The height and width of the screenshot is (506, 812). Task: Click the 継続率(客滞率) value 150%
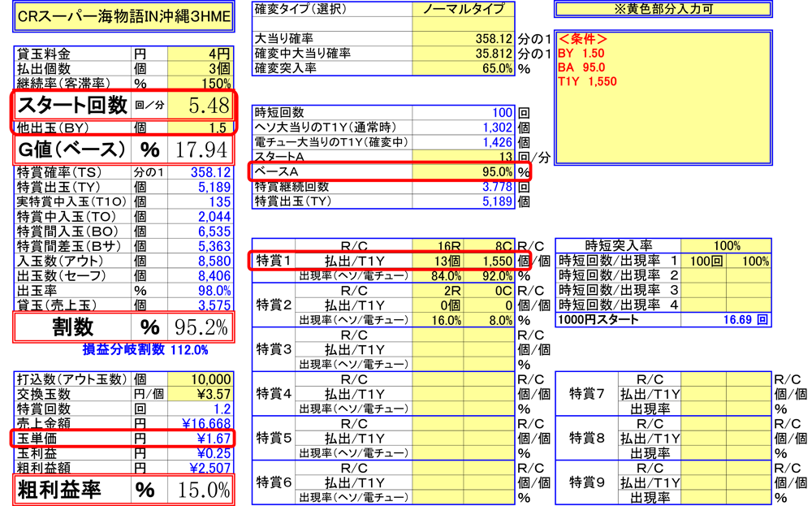pyautogui.click(x=201, y=83)
